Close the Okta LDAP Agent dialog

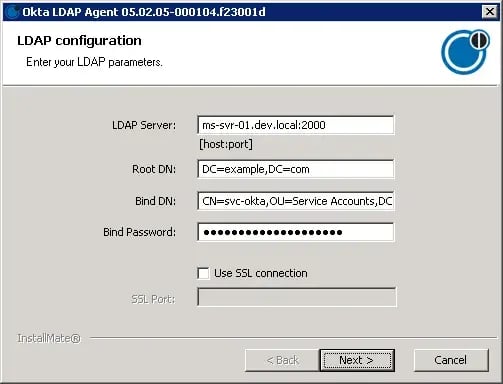click(490, 12)
